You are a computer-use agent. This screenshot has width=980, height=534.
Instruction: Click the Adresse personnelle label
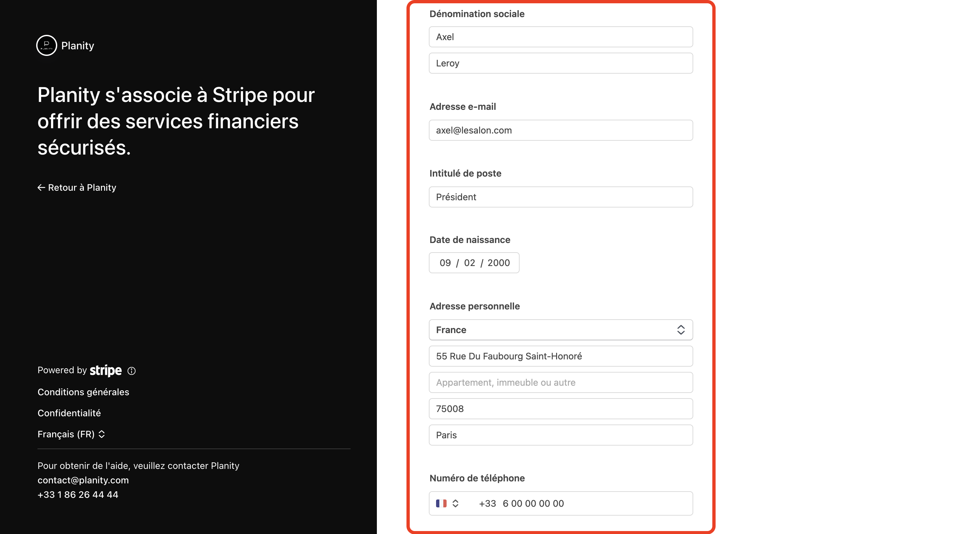(x=475, y=306)
